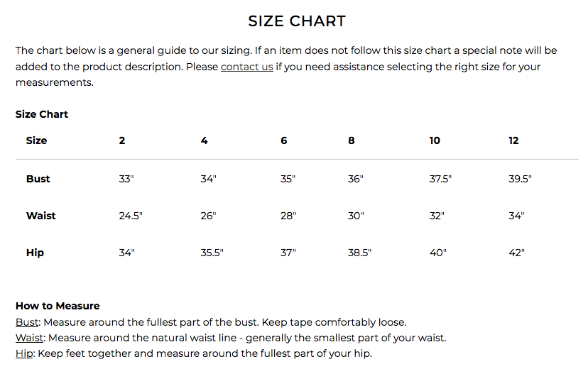Click the How to Measure heading
Viewport: 588px width, 369px height.
coord(58,306)
